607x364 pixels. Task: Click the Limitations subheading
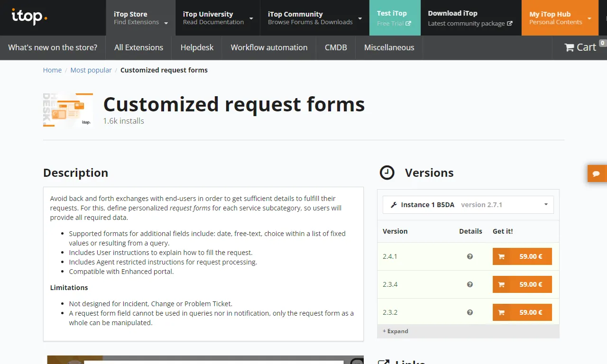coord(69,288)
